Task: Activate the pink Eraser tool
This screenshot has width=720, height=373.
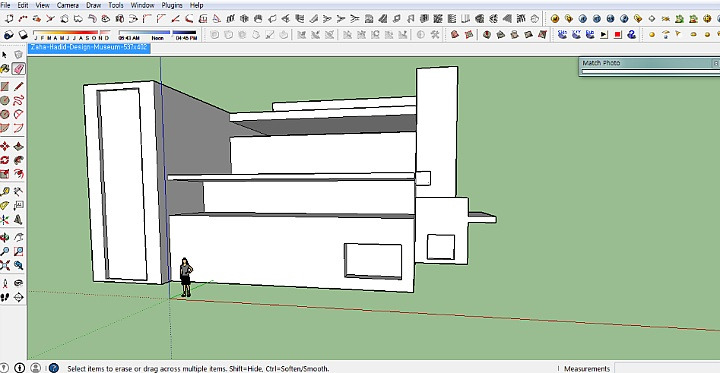Action: click(18, 68)
